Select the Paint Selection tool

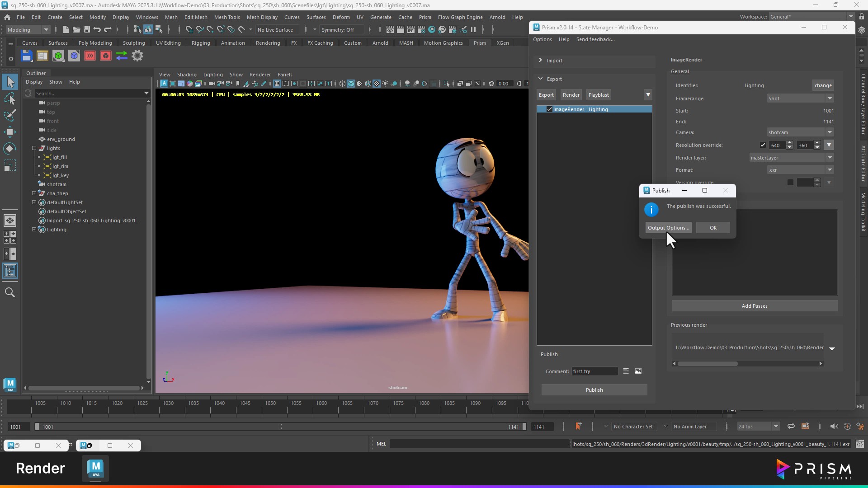pos(10,115)
